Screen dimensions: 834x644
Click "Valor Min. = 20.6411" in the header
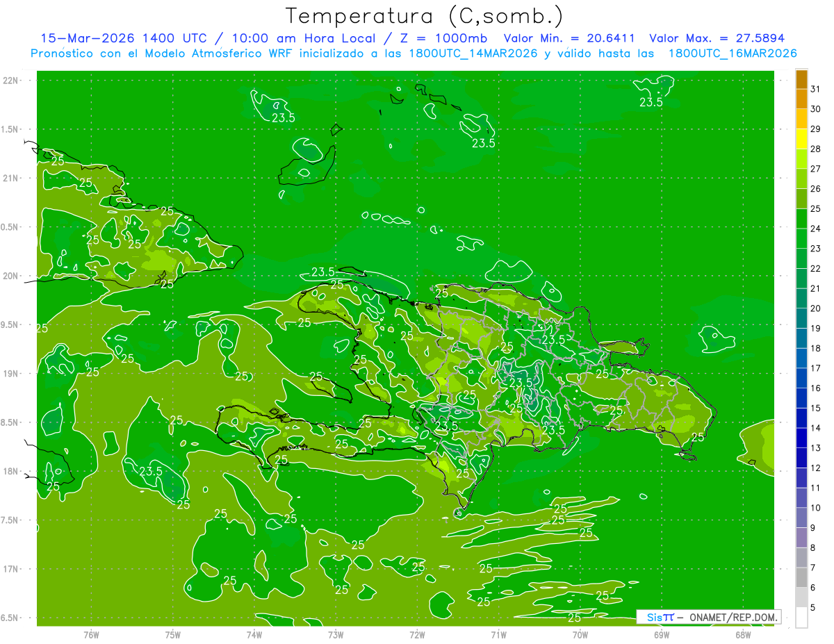(x=569, y=38)
